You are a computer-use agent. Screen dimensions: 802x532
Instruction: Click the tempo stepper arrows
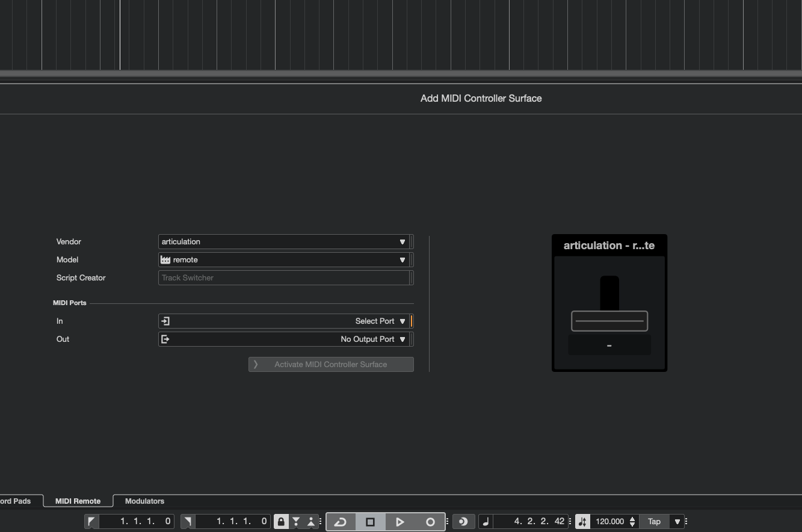click(x=632, y=521)
